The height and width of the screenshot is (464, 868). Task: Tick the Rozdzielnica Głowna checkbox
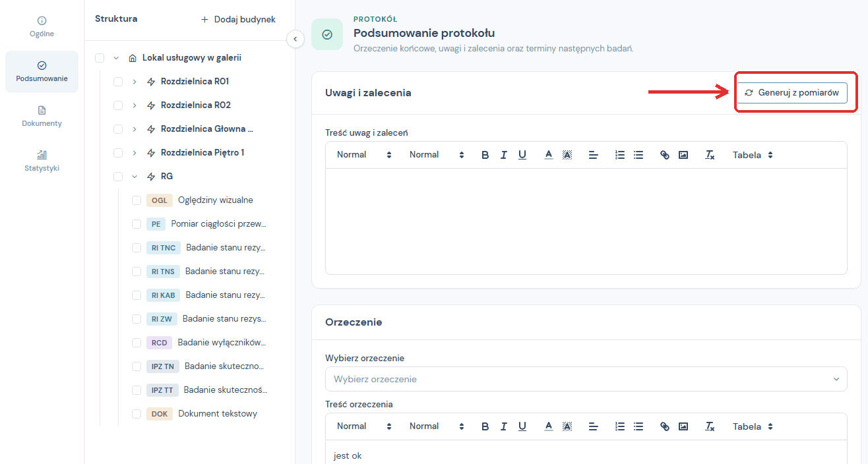(118, 129)
